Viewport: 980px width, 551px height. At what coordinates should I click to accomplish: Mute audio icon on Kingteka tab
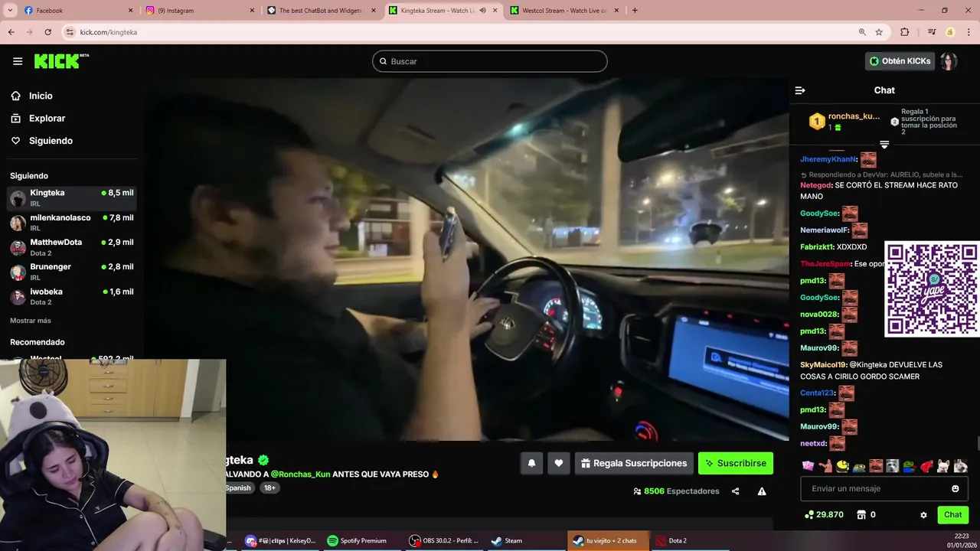(482, 11)
